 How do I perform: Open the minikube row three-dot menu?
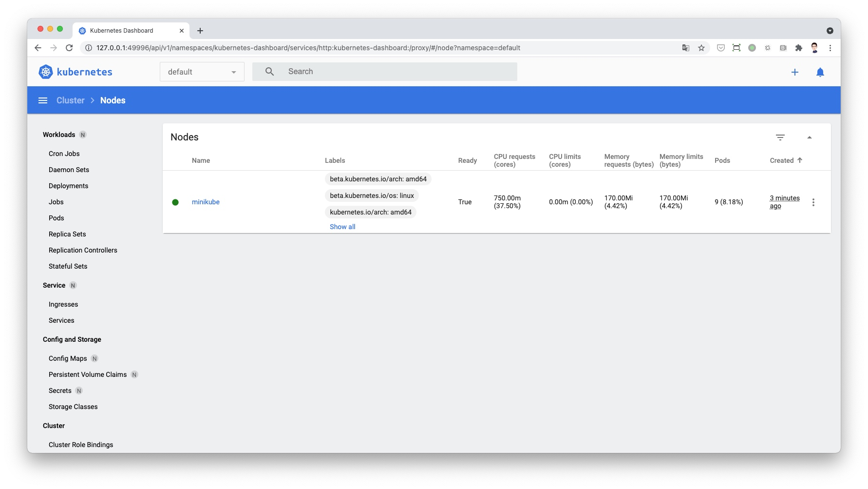(813, 202)
